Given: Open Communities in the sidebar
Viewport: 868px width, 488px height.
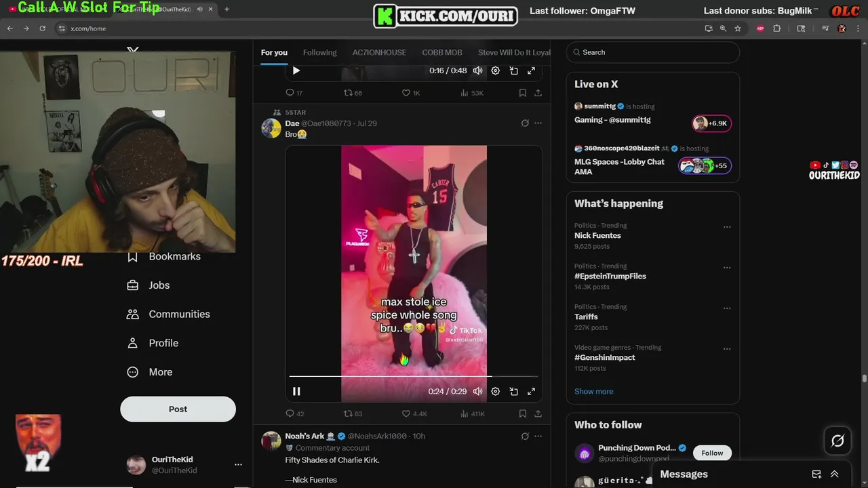Looking at the screenshot, I should click(x=169, y=314).
